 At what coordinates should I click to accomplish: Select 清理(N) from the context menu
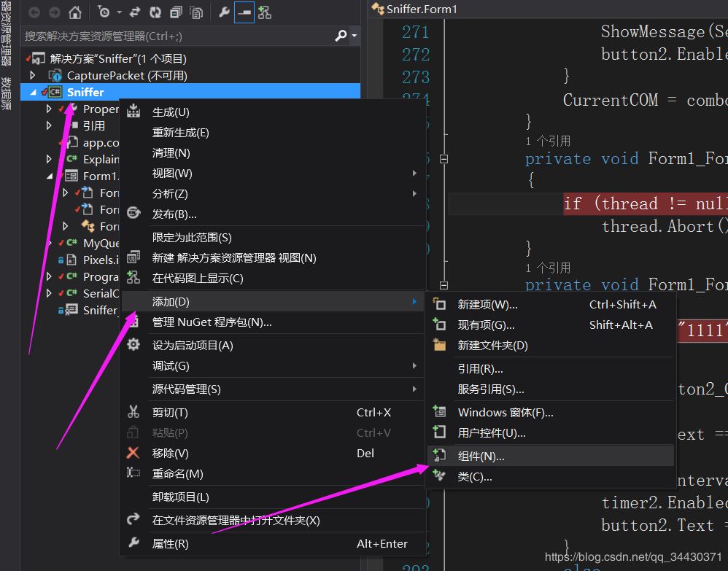point(273,152)
